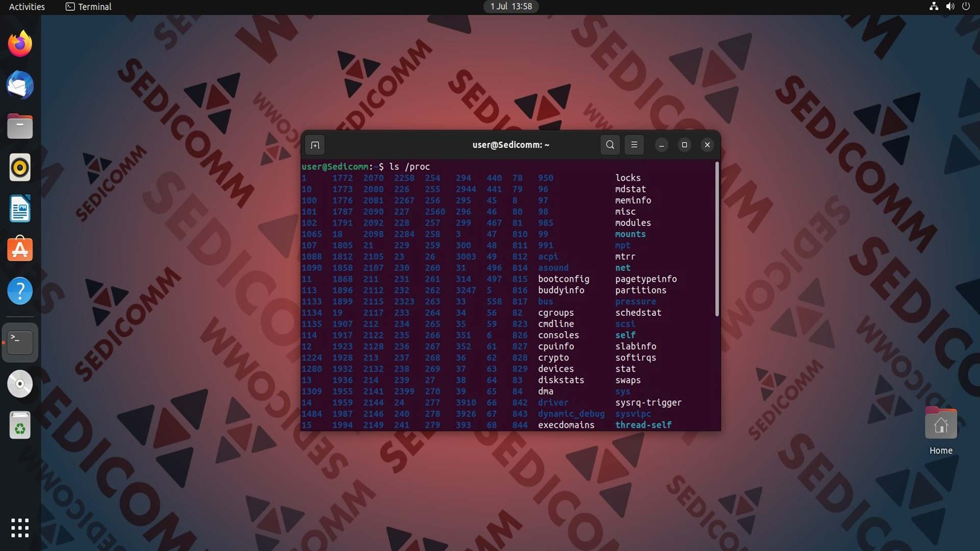Open Ubuntu Software store icon
The height and width of the screenshot is (551, 980).
coord(20,249)
